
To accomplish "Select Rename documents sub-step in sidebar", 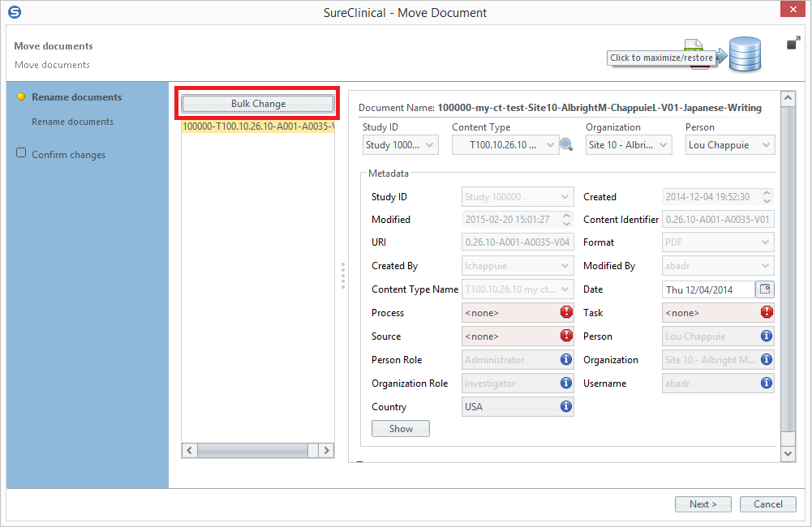I will pos(72,122).
